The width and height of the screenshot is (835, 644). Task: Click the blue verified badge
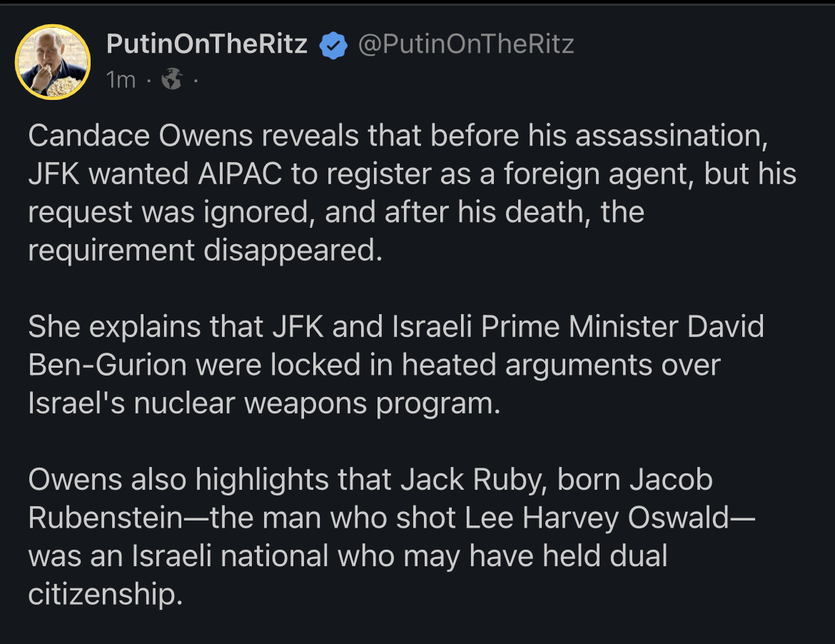click(332, 46)
